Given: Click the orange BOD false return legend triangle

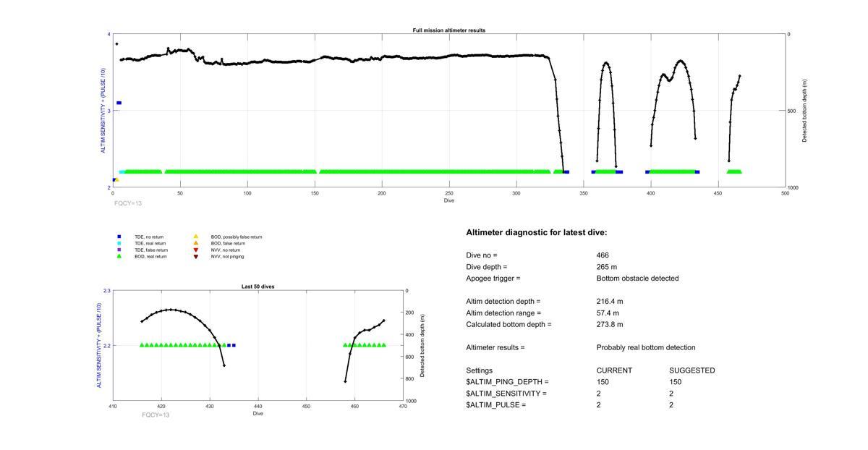Looking at the screenshot, I should coord(195,243).
